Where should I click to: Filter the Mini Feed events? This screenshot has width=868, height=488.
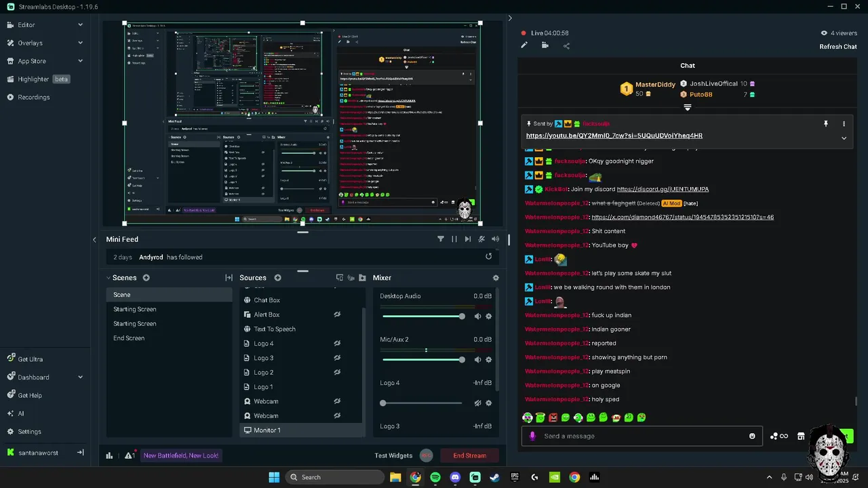point(441,239)
